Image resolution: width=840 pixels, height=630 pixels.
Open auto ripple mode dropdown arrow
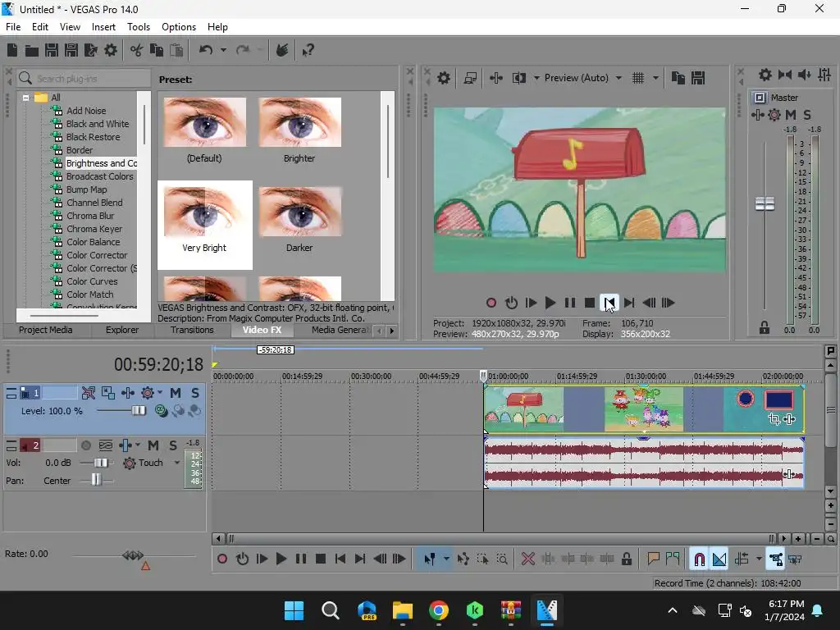click(759, 559)
